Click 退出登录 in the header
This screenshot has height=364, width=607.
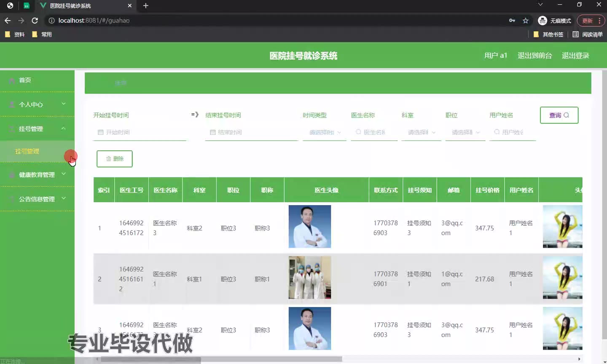(575, 56)
